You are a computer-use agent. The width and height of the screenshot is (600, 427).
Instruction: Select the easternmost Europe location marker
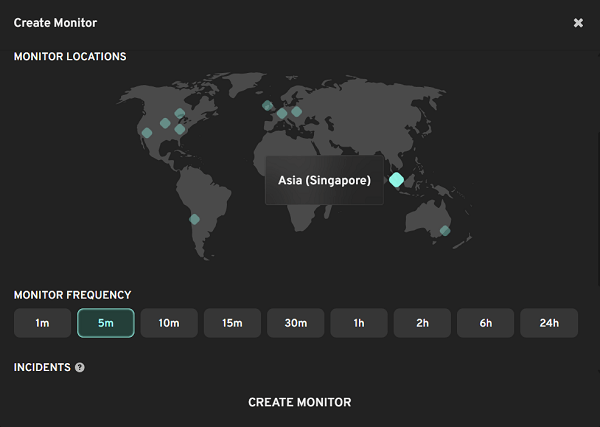296,111
